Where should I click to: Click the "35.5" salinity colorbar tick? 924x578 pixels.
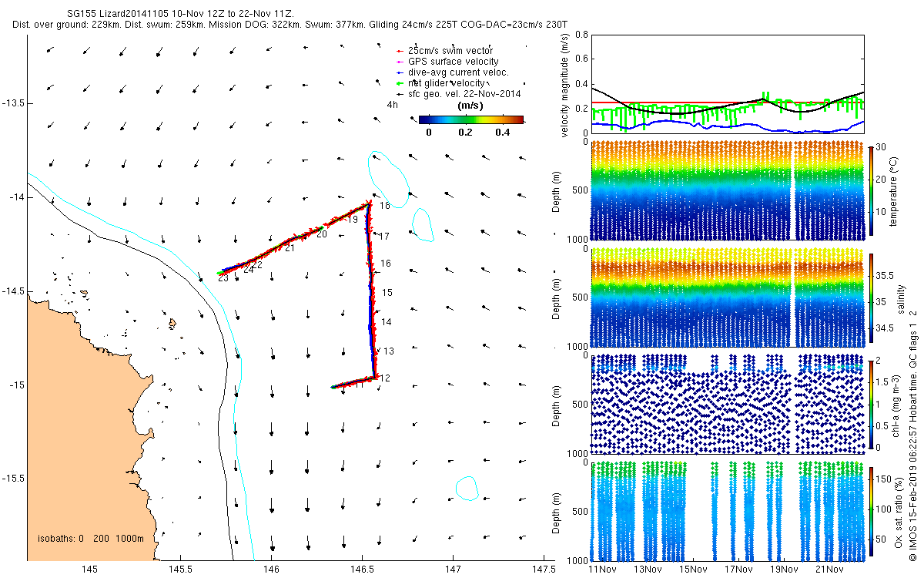[885, 275]
